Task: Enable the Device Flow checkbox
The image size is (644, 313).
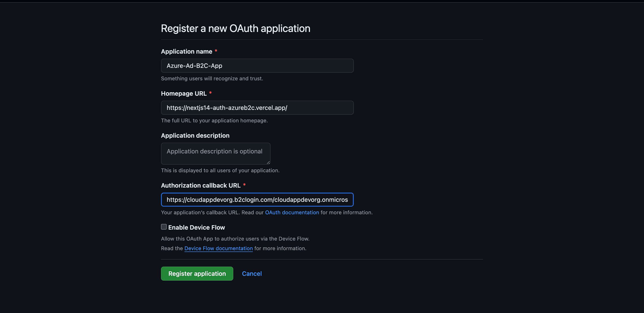Action: (164, 227)
